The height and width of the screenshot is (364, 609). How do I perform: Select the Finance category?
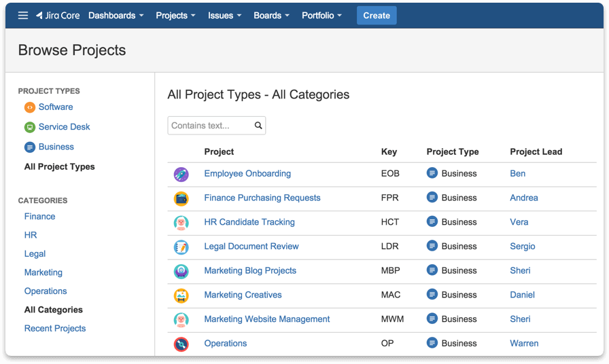pyautogui.click(x=39, y=217)
